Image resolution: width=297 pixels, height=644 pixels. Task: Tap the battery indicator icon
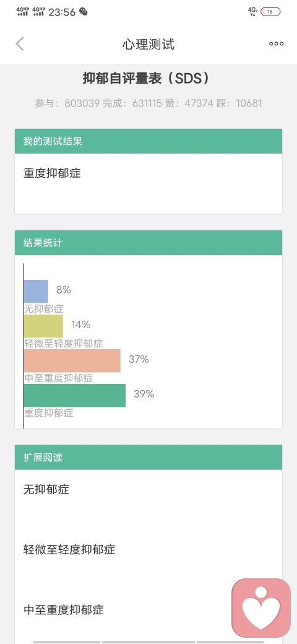(270, 12)
